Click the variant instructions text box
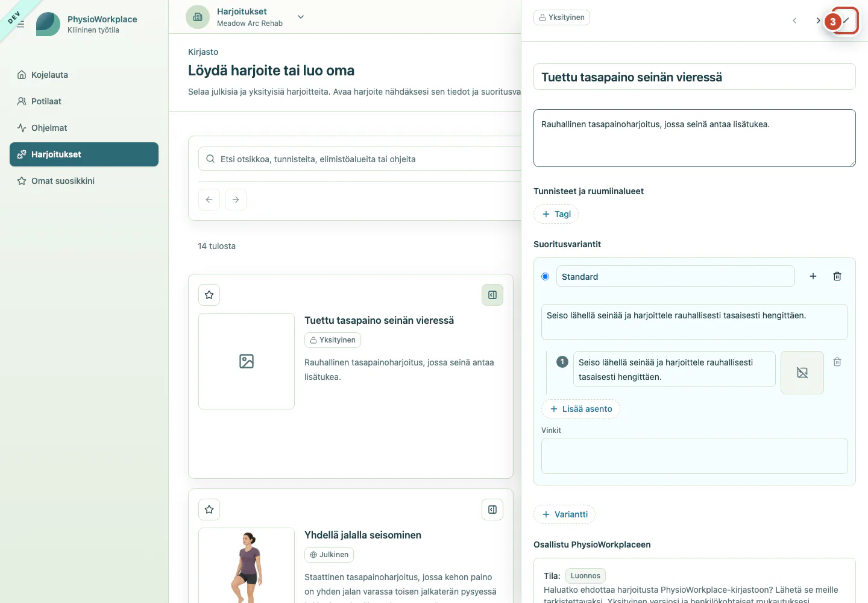Image resolution: width=868 pixels, height=603 pixels. click(694, 322)
